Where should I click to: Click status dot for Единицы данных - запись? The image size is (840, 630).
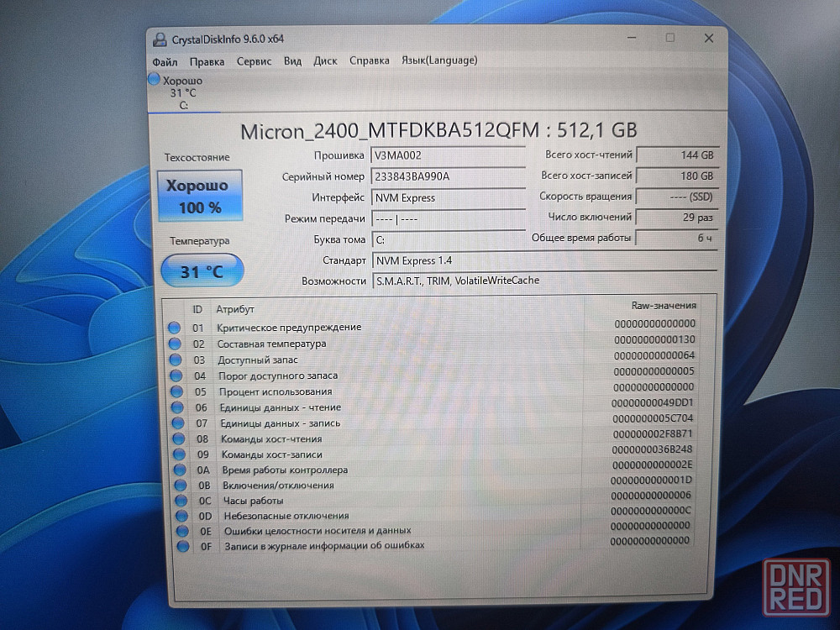(178, 423)
